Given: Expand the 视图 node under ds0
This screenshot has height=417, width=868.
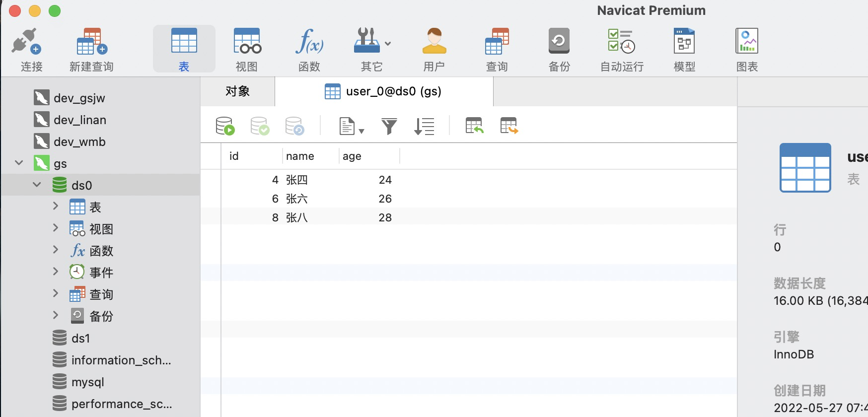Looking at the screenshot, I should point(56,228).
